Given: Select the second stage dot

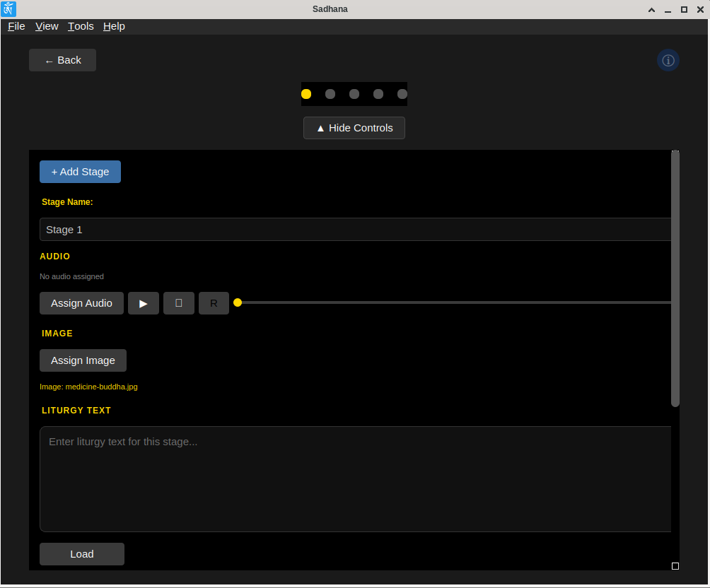Looking at the screenshot, I should (330, 94).
